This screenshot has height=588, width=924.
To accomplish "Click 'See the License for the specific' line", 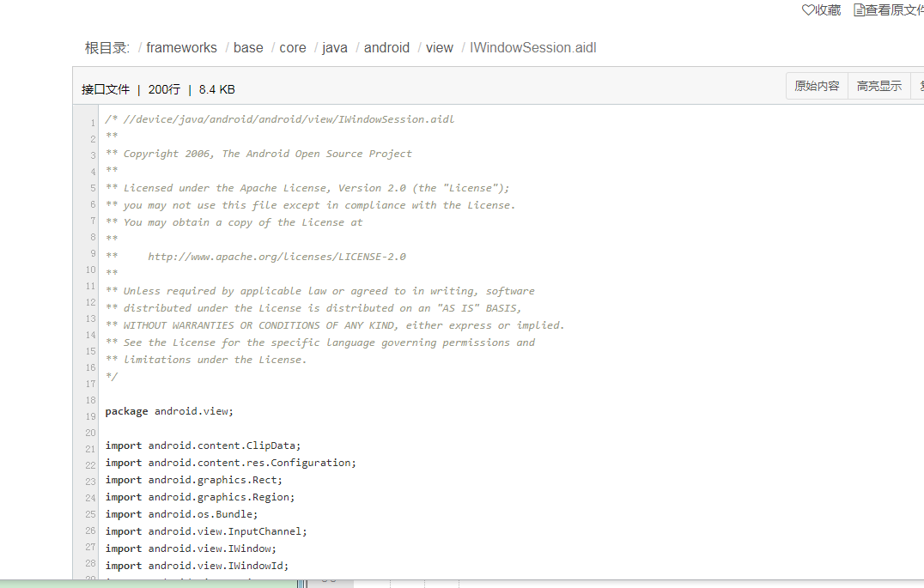I will 320,342.
